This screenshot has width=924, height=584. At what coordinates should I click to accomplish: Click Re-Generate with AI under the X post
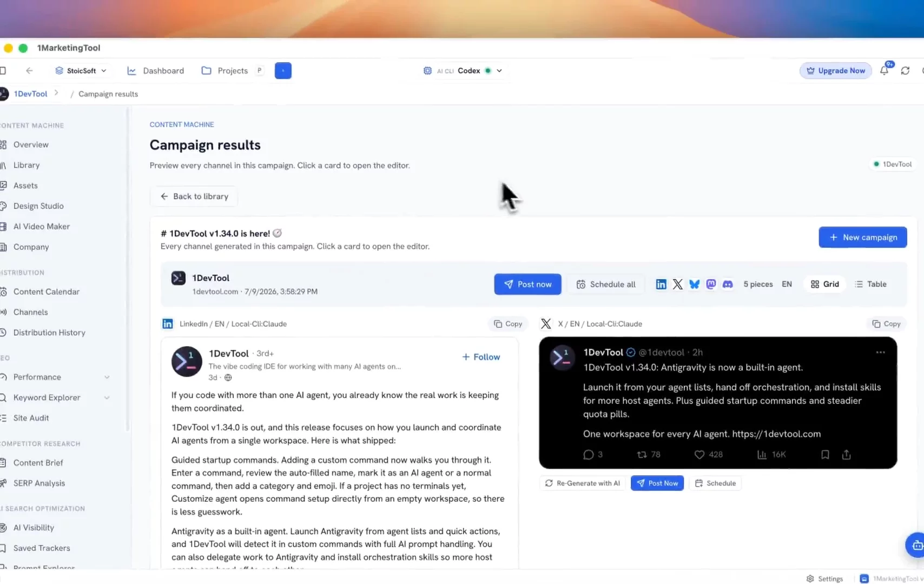tap(583, 483)
